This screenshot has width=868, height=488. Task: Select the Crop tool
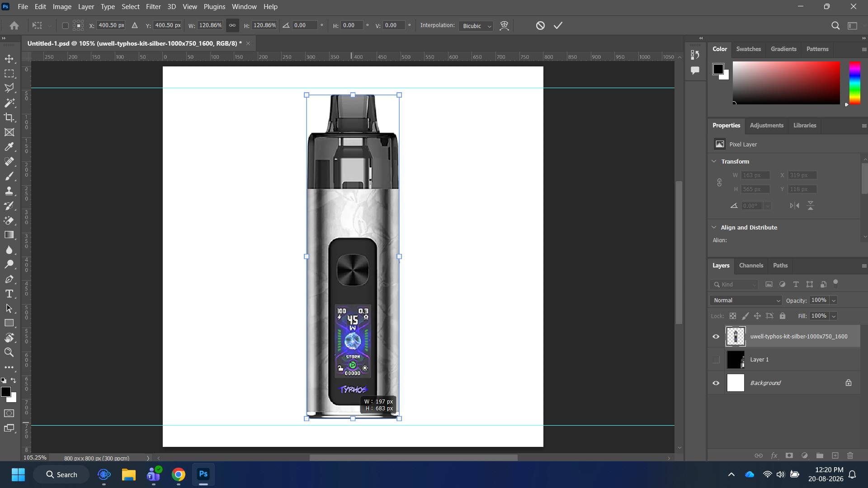coord(9,117)
